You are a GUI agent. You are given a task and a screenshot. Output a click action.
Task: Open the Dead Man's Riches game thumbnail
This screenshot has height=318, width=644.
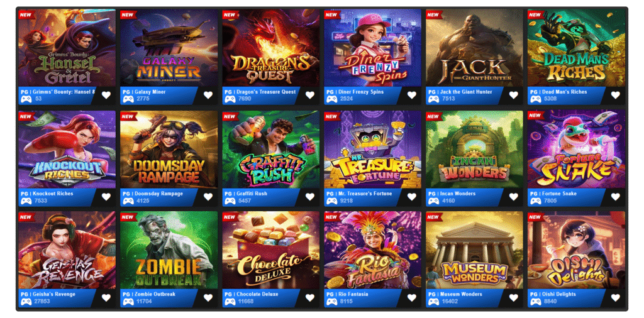[576, 48]
